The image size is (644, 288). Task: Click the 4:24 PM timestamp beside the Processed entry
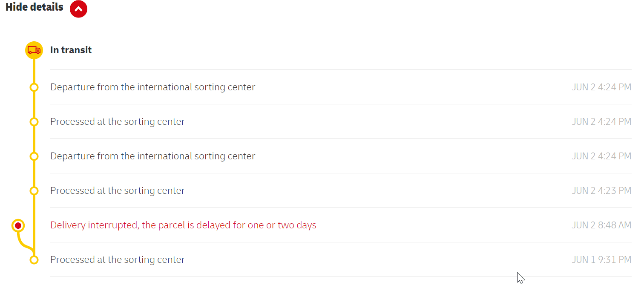[601, 121]
